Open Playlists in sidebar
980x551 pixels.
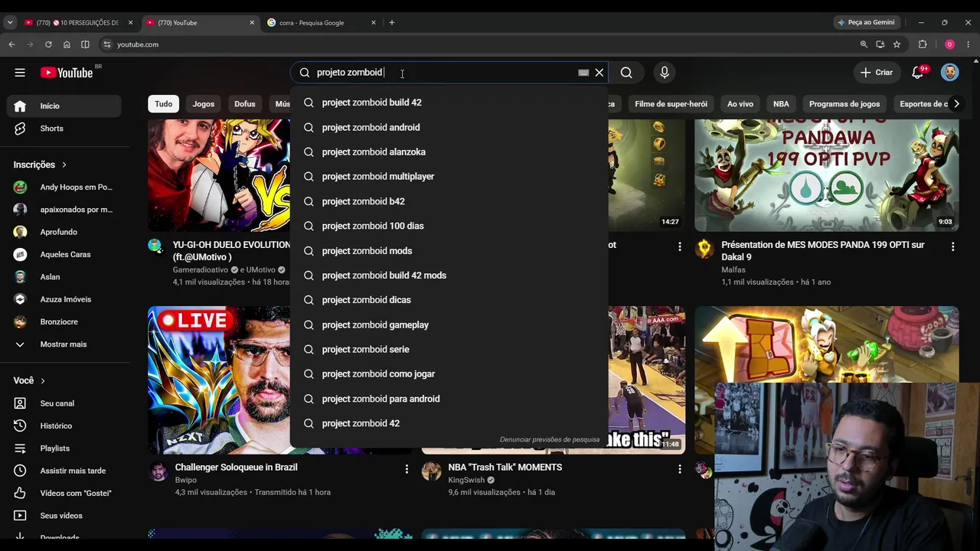coord(64,448)
